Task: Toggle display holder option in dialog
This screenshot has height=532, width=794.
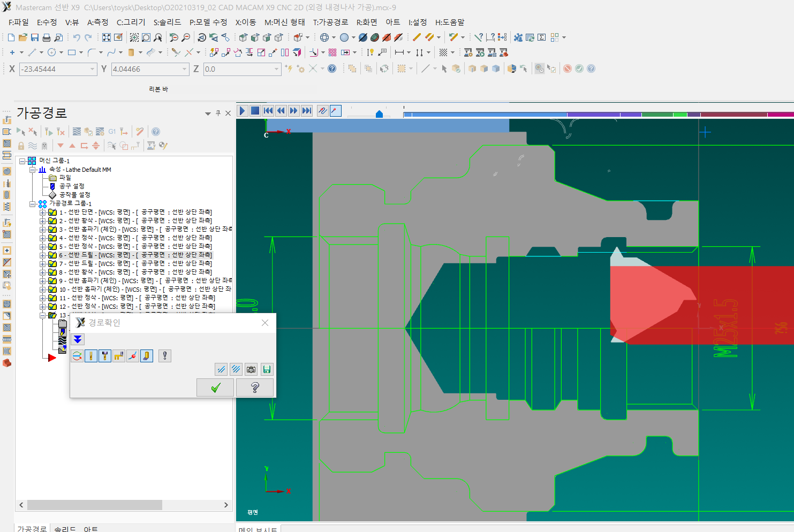Action: point(105,356)
